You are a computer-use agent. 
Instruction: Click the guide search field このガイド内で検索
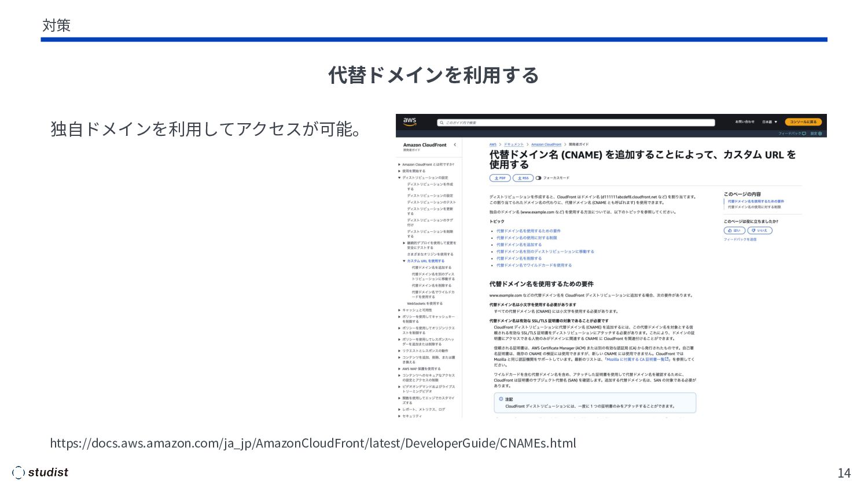[576, 123]
